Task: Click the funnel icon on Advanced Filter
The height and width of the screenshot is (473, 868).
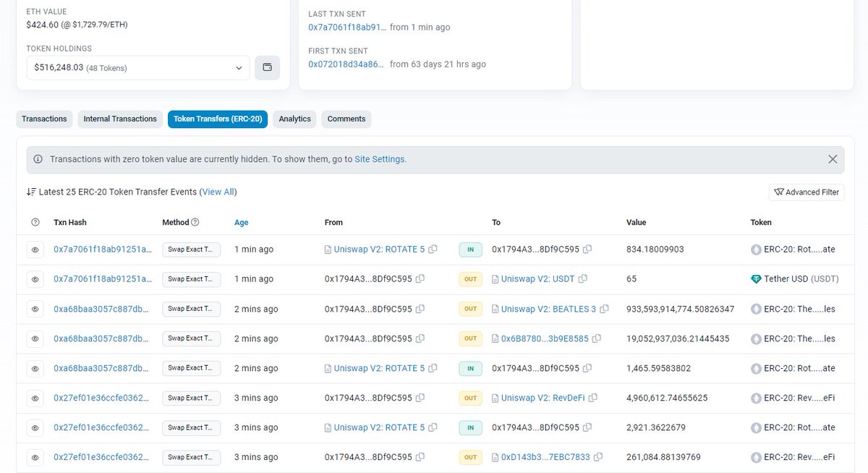Action: click(779, 192)
